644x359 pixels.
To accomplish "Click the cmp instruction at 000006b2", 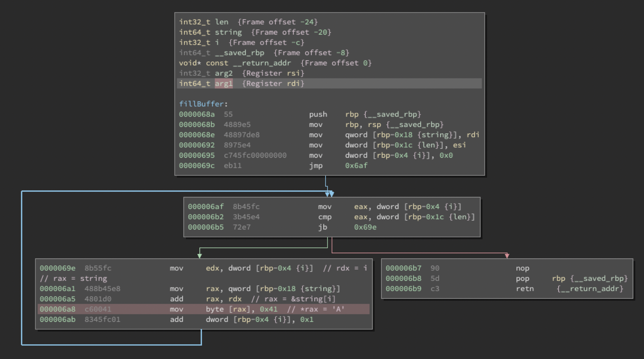I will [x=325, y=217].
